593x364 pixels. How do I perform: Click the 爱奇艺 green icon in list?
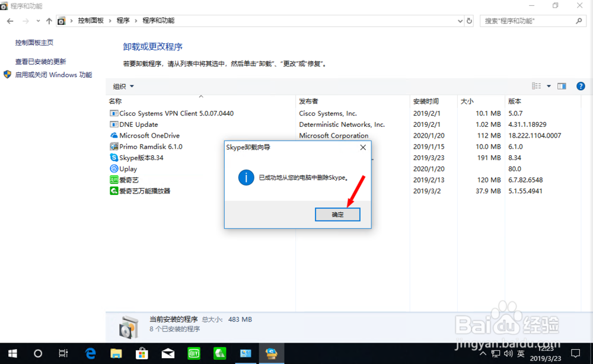point(113,180)
